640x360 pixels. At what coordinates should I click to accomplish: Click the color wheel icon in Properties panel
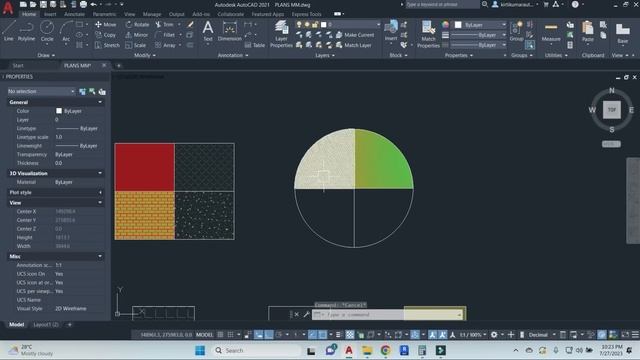(x=445, y=25)
